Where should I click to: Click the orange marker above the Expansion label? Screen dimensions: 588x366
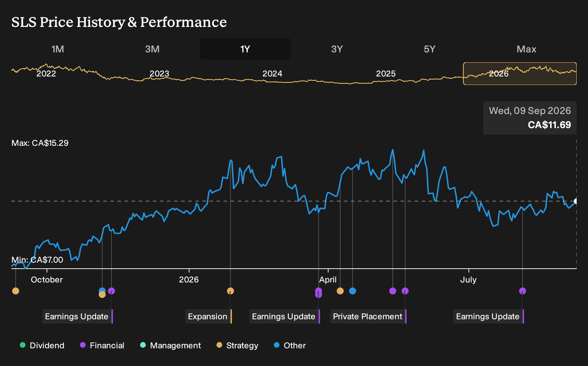[x=230, y=291]
